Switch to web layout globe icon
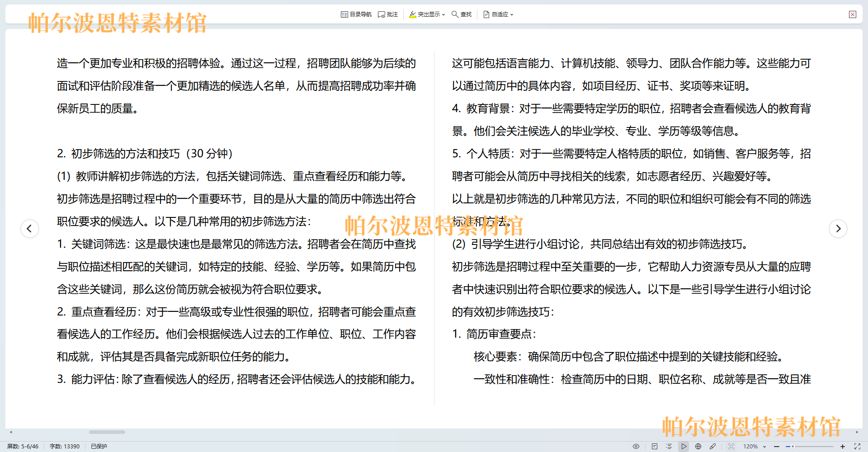The height and width of the screenshot is (452, 868). click(698, 446)
